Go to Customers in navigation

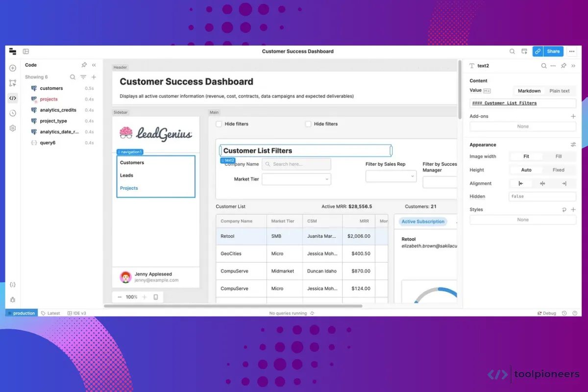(132, 163)
